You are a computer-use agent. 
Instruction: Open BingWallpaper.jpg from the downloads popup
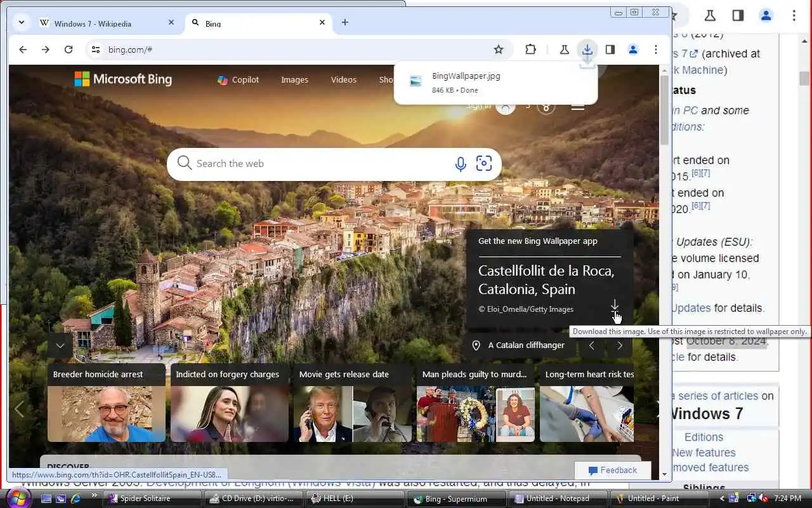coord(495,82)
